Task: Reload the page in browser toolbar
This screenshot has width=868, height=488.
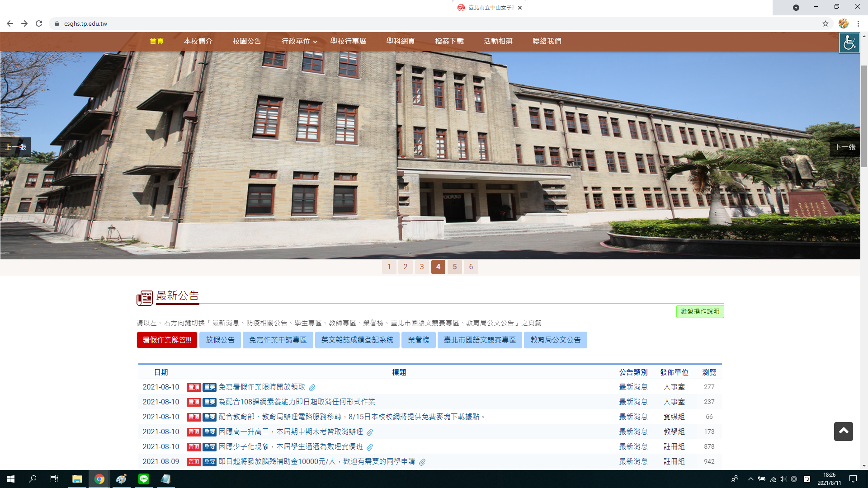Action: 39,23
